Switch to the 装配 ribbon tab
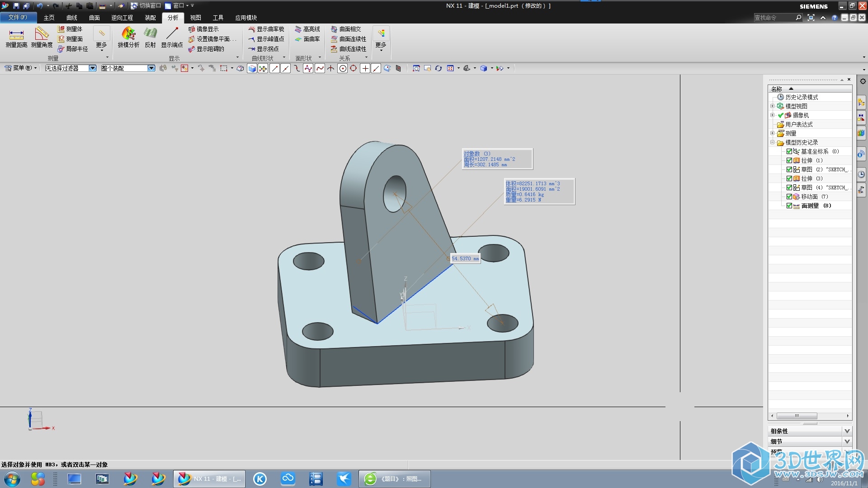 (150, 18)
